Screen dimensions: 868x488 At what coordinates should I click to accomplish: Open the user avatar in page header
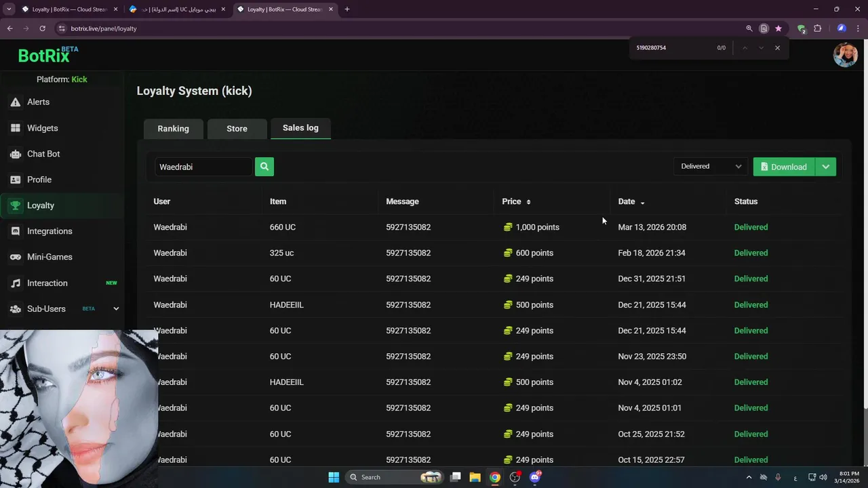coord(846,55)
